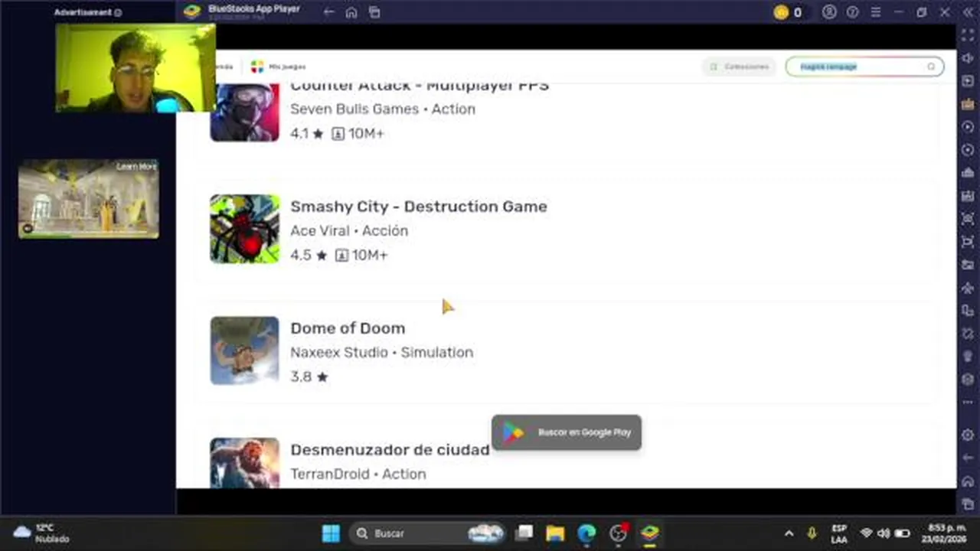Click the magnifier icon in search box
Screen dimensions: 980x551
[x=931, y=67]
